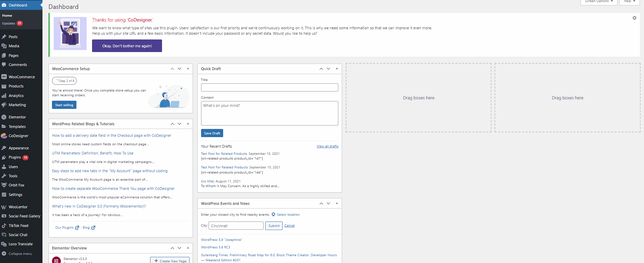The height and width of the screenshot is (263, 644).
Task: Open Updates submenu with 25 badge
Action: (x=12, y=23)
